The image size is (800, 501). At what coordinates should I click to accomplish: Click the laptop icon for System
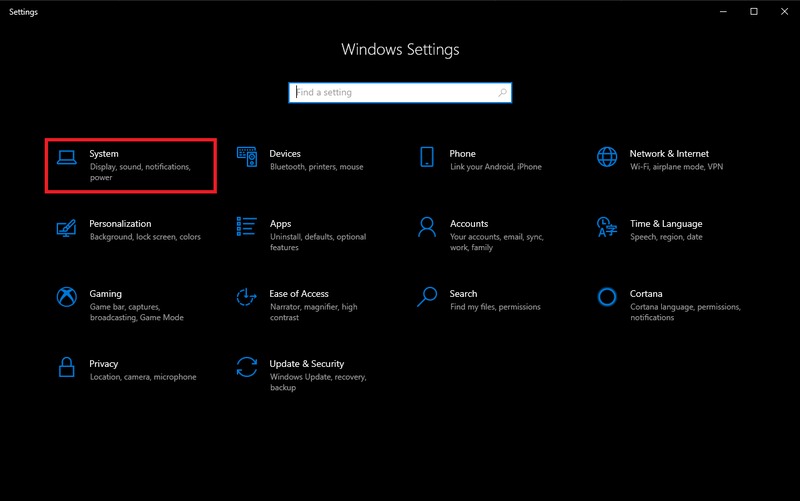[67, 156]
